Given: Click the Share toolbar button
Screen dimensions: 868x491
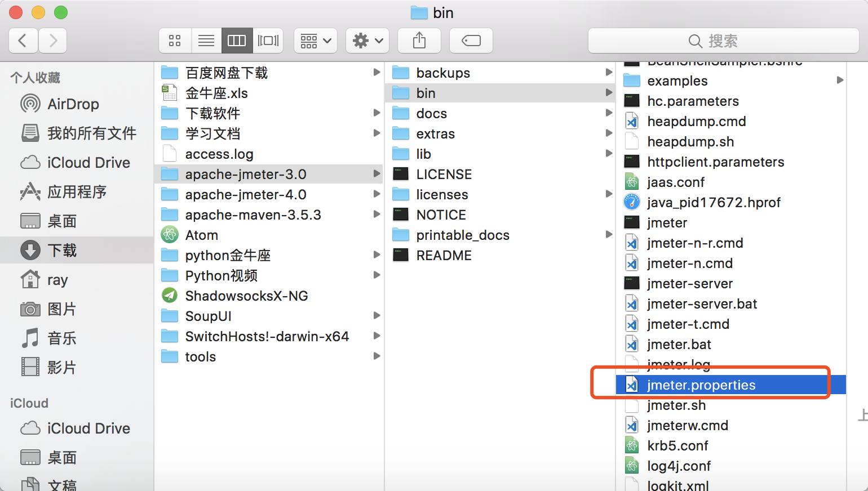Looking at the screenshot, I should [419, 41].
